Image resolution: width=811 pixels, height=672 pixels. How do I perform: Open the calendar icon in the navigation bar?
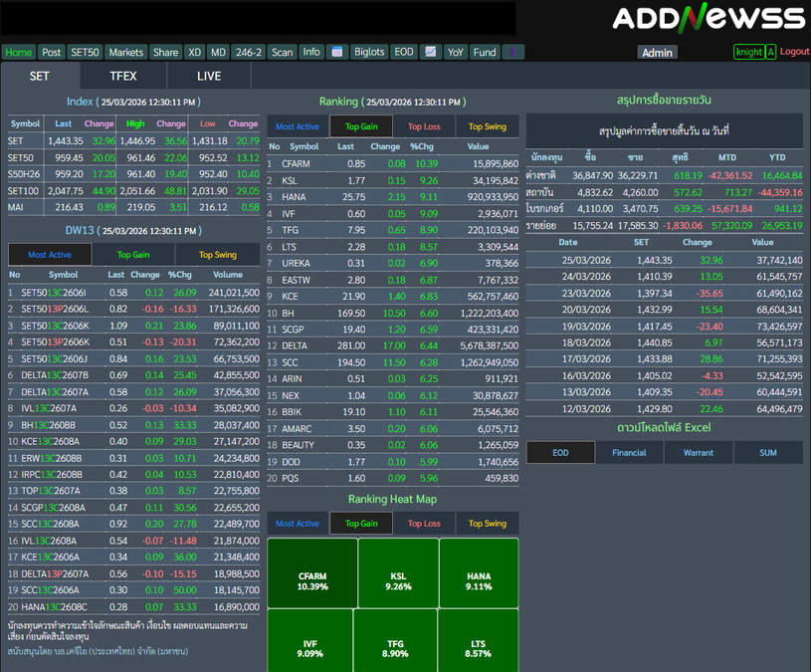tap(336, 52)
